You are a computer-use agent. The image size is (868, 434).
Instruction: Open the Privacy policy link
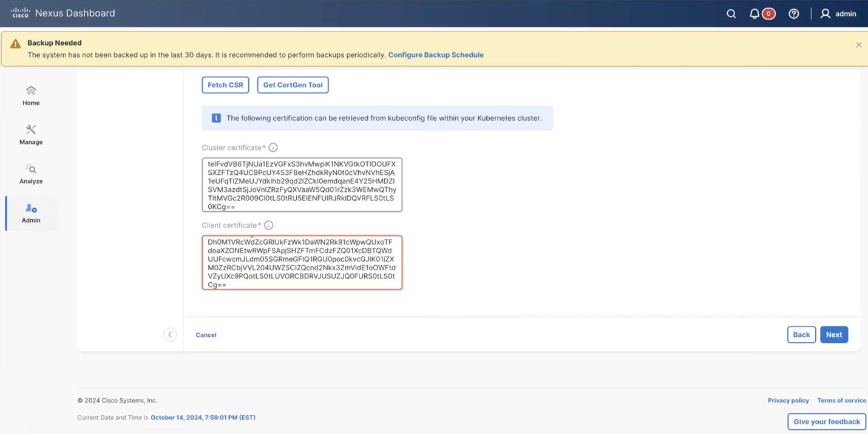coord(788,401)
